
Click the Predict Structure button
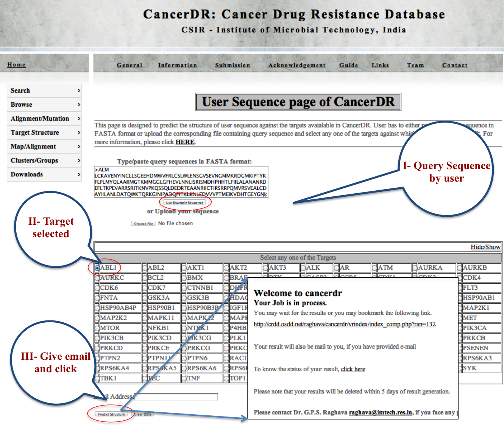tap(111, 414)
